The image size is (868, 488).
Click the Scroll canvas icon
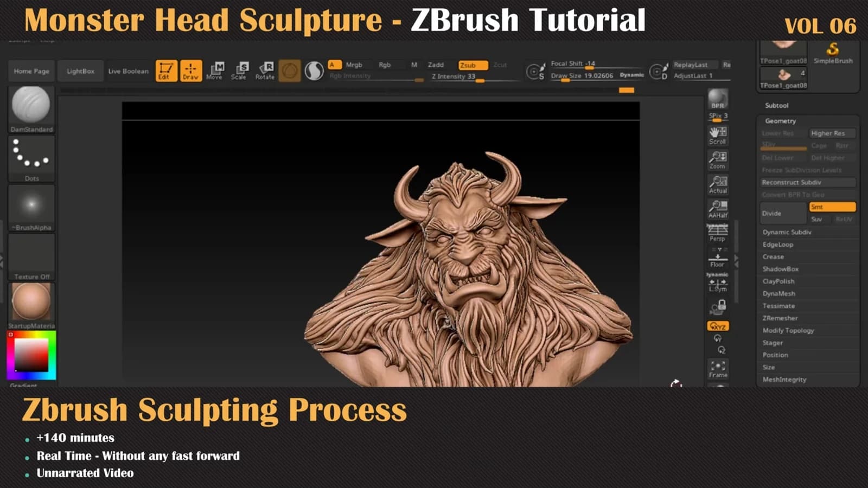718,136
